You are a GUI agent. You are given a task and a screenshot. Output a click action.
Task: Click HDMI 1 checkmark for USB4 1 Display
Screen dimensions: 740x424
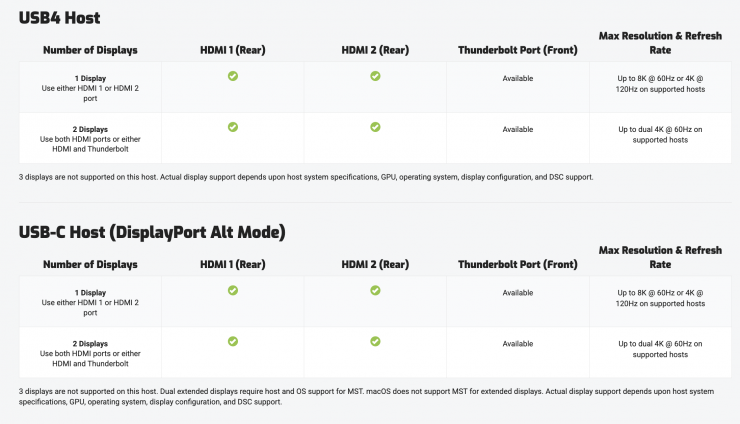[233, 76]
